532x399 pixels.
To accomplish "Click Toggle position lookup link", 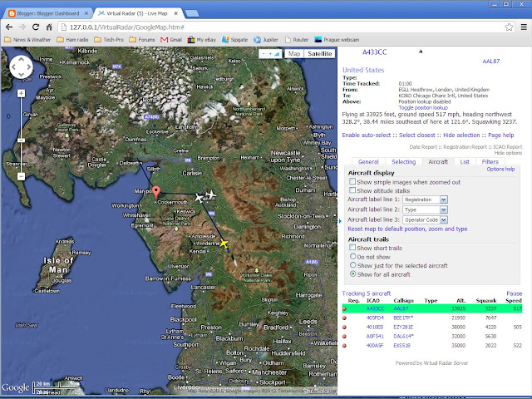I will point(423,107).
